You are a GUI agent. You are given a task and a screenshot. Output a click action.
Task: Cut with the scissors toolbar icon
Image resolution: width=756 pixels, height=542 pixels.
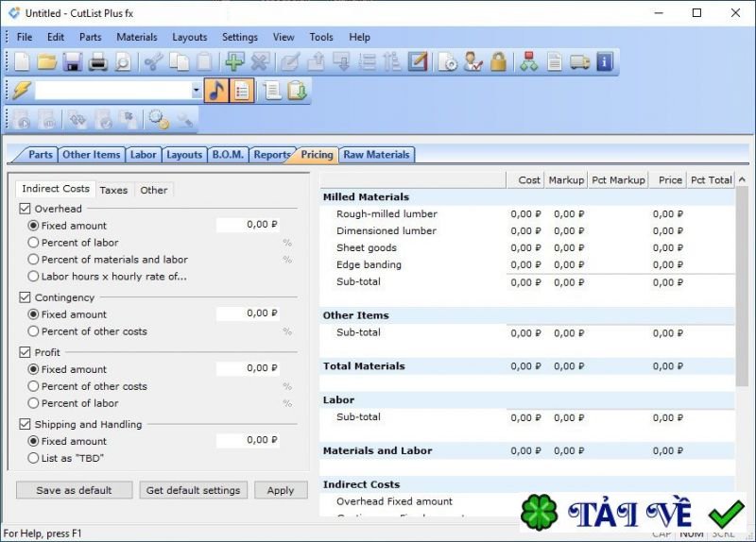[x=154, y=62]
